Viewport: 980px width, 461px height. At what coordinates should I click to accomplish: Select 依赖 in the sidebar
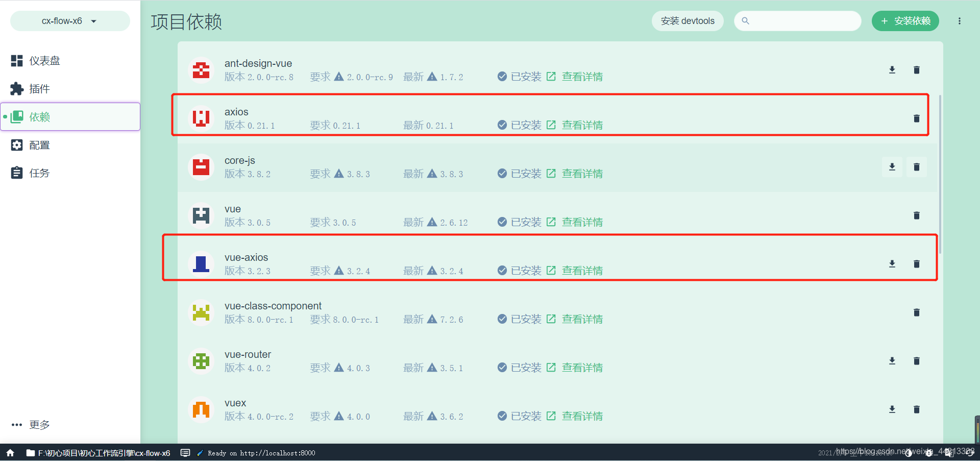click(x=70, y=117)
